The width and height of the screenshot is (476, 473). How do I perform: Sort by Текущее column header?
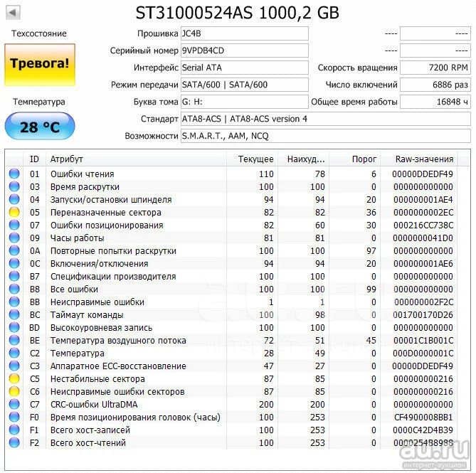click(253, 159)
